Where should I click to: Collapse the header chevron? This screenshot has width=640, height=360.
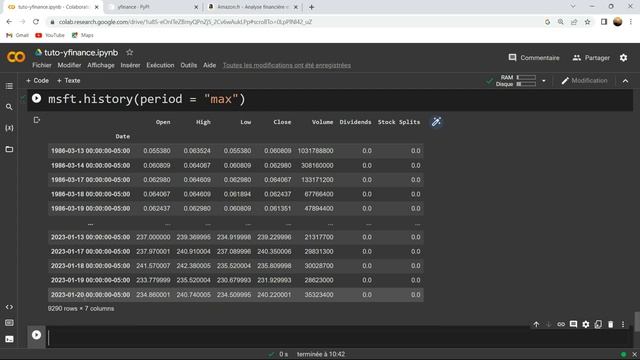tap(625, 81)
